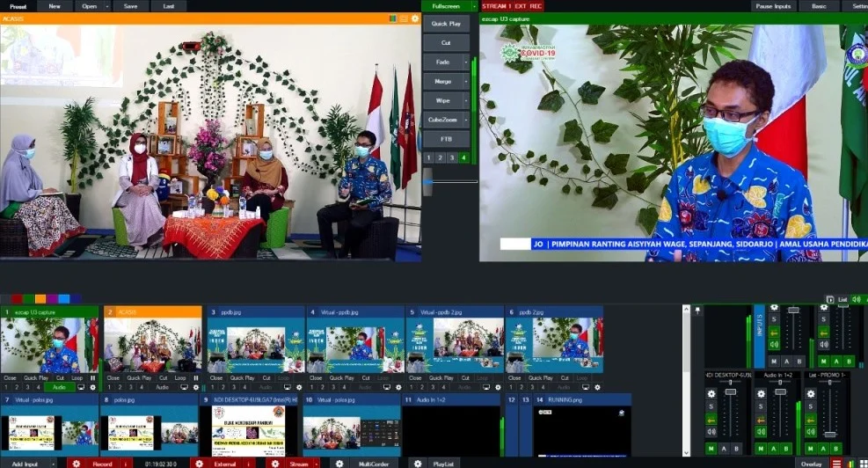
Task: Open audio settings gear for Audio In 1+2
Action: pyautogui.click(x=761, y=393)
